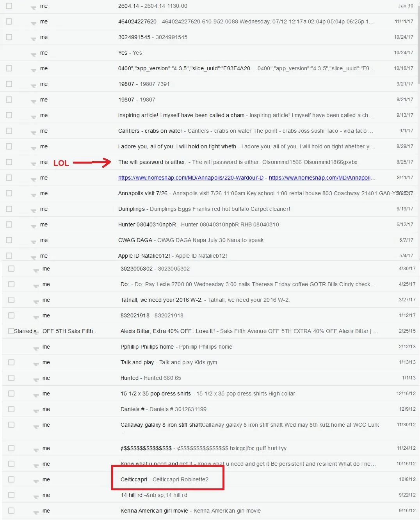Open email 'Know what u need and get it'
This screenshot has width=420, height=520.
pyautogui.click(x=156, y=464)
